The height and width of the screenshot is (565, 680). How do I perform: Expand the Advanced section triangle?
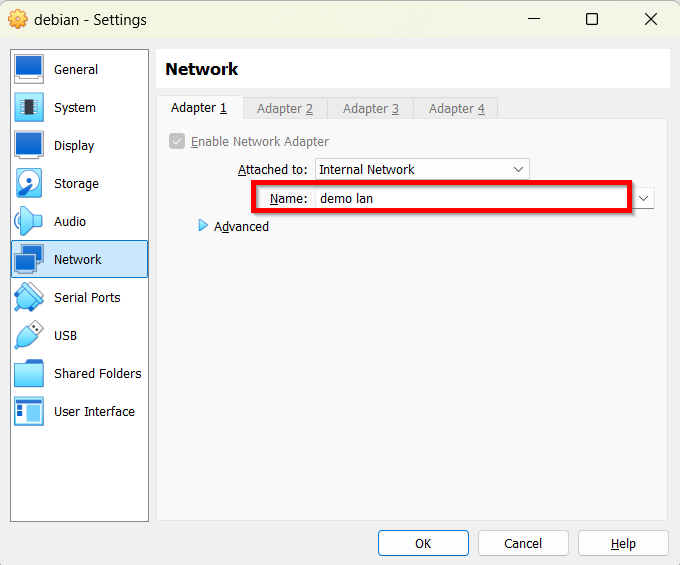point(204,227)
